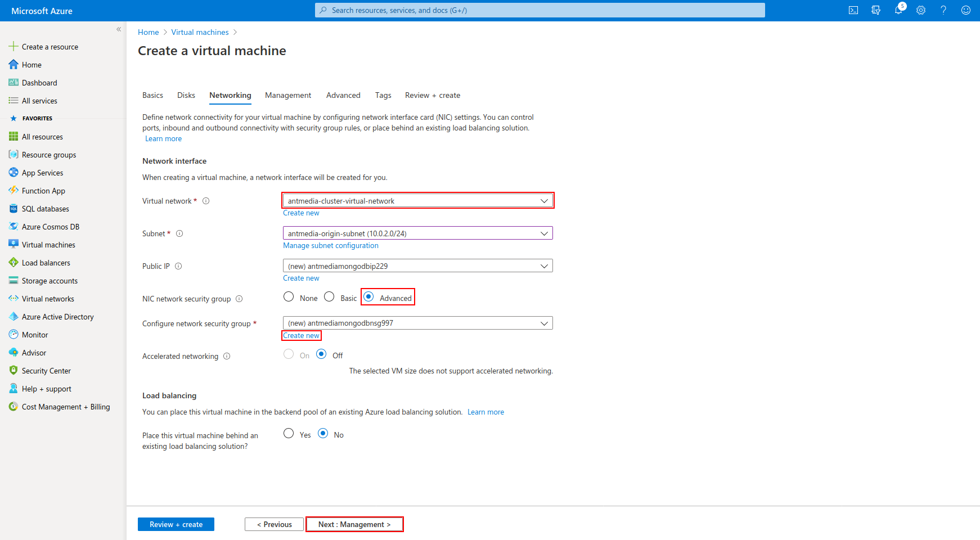The width and height of the screenshot is (980, 540).
Task: Open SQL databases
Action: [x=46, y=209]
